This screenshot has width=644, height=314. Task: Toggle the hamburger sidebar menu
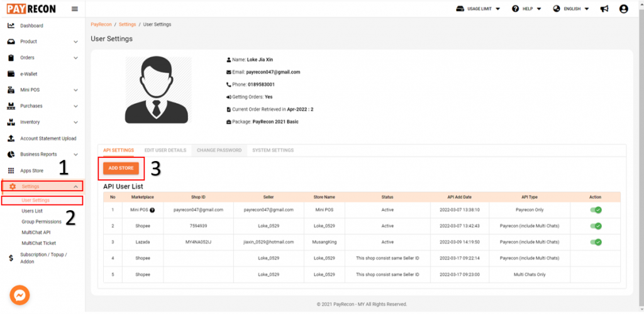pos(75,9)
